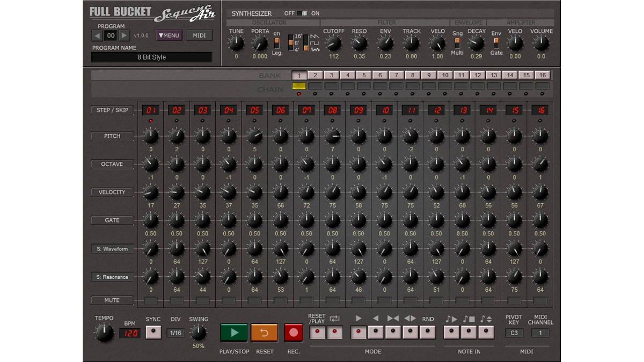Click the oscillator Tune knob
The height and width of the screenshot is (362, 644).
pos(236,44)
